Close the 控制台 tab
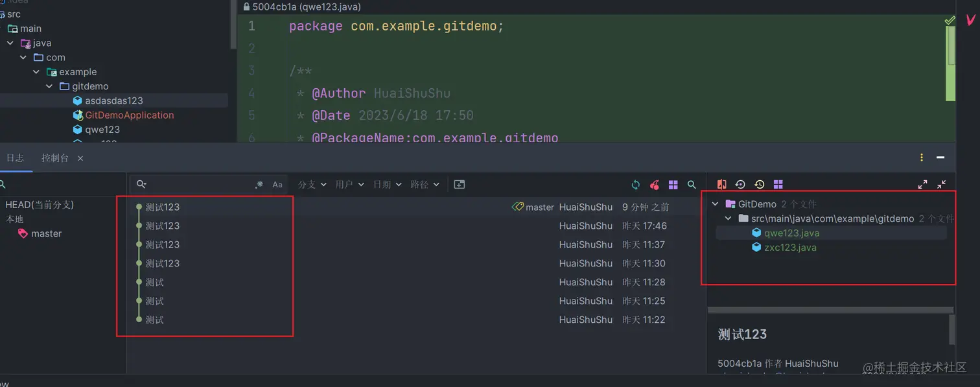 click(80, 158)
